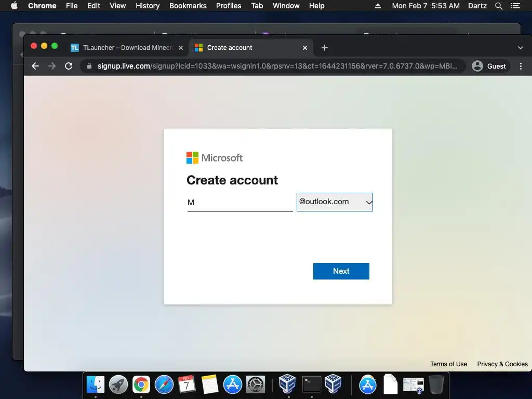Viewport: 532px width, 399px height.
Task: Open VirtualBox icon right of Terminal
Action: [x=333, y=384]
